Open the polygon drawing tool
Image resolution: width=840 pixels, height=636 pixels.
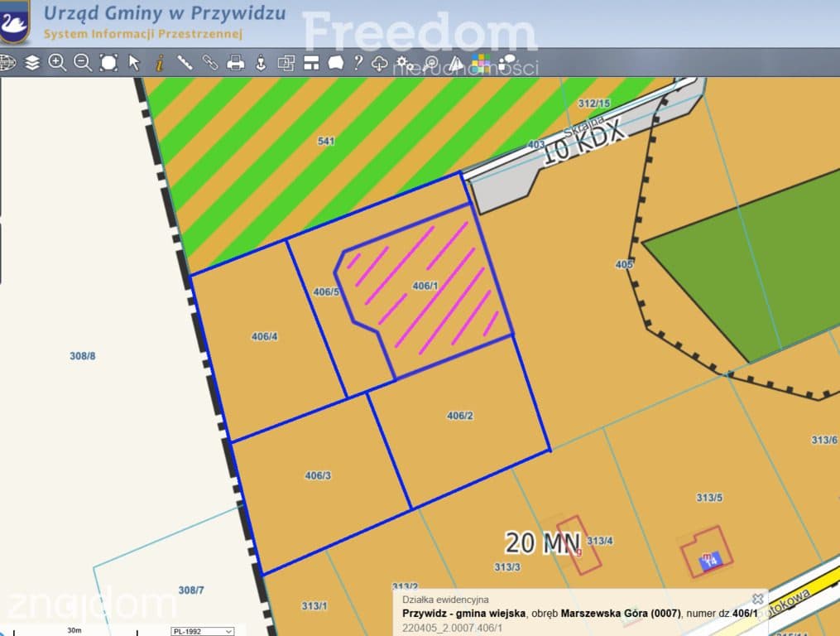[336, 63]
